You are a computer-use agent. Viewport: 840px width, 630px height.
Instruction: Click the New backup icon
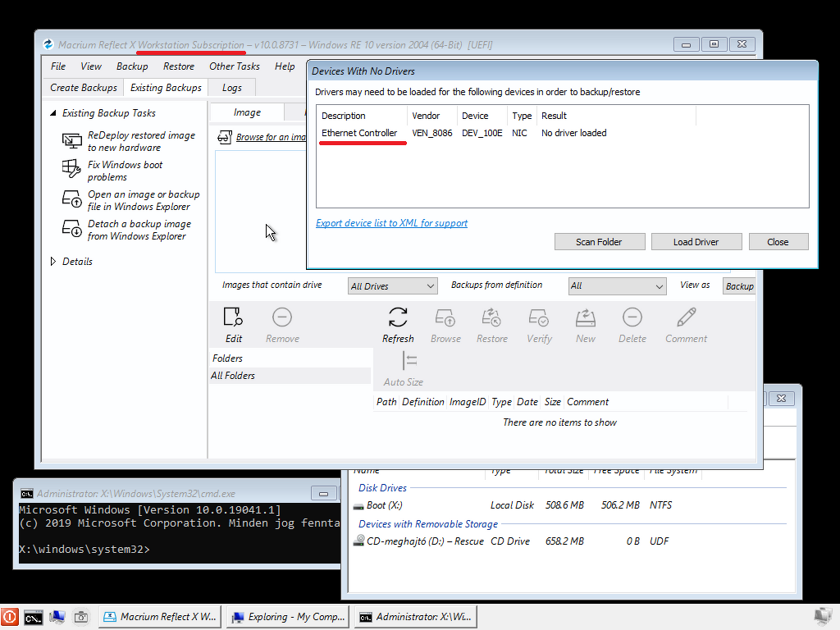point(586,317)
